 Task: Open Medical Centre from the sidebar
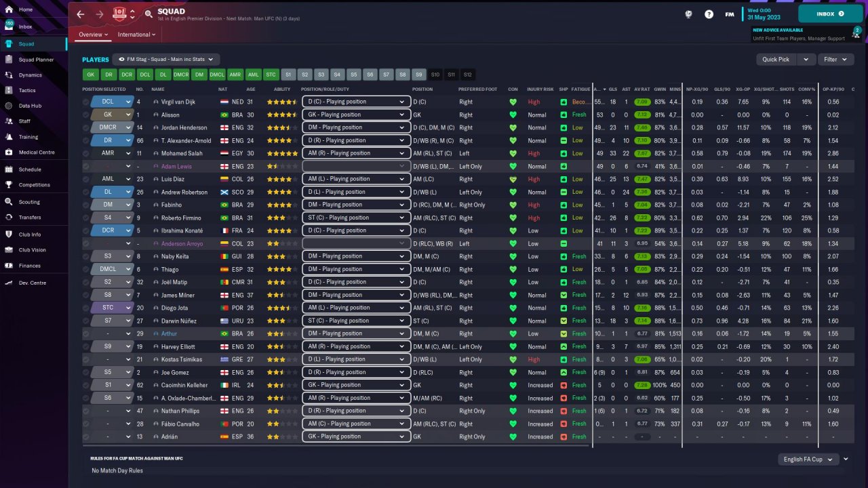pyautogui.click(x=37, y=152)
